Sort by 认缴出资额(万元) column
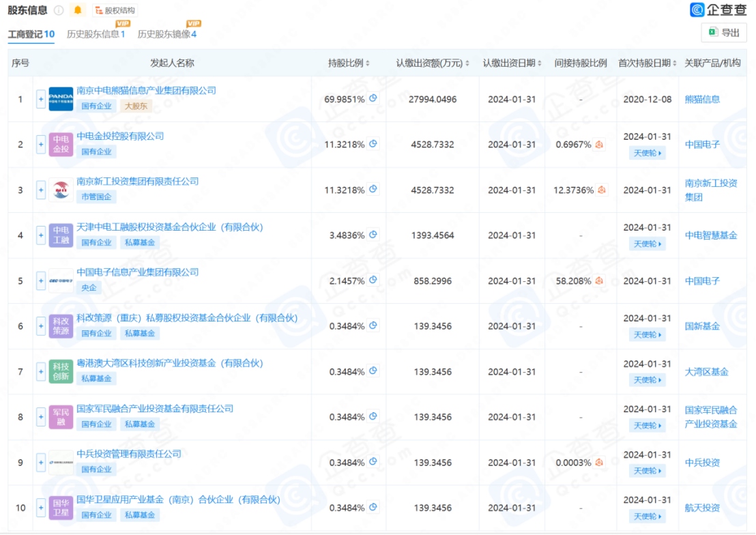The height and width of the screenshot is (535, 756). (433, 63)
